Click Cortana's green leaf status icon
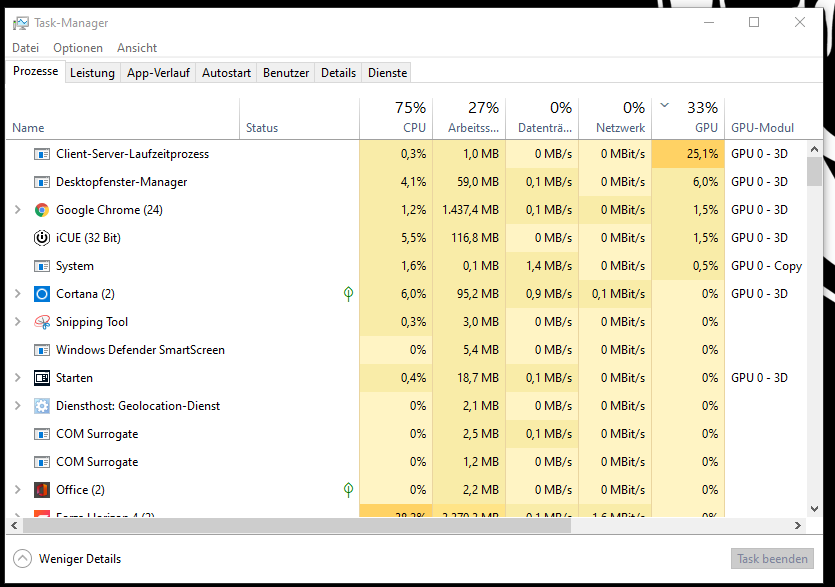The image size is (835, 587). (348, 294)
